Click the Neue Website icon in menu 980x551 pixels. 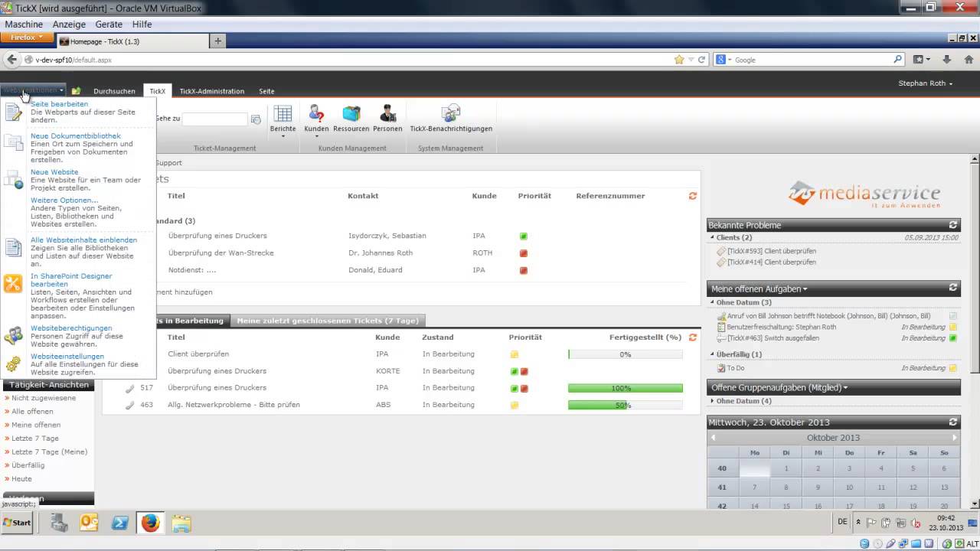14,180
